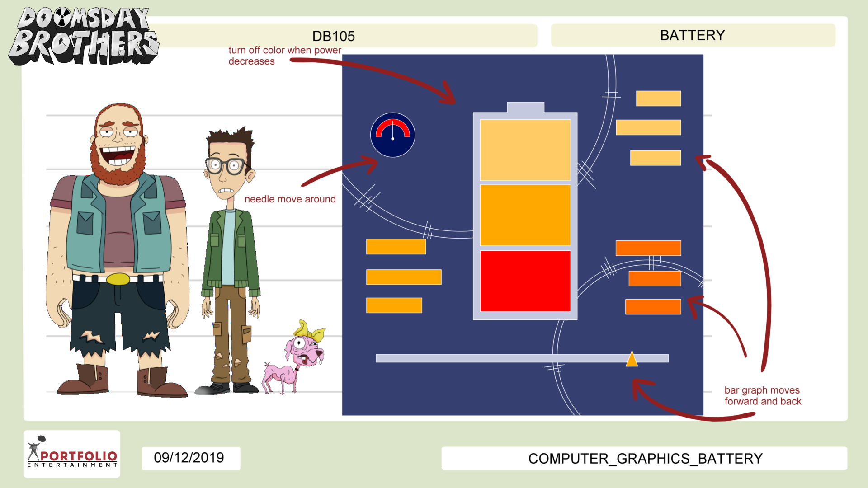Click the red bottom battery segment
Image resolution: width=868 pixels, height=488 pixels.
[525, 281]
